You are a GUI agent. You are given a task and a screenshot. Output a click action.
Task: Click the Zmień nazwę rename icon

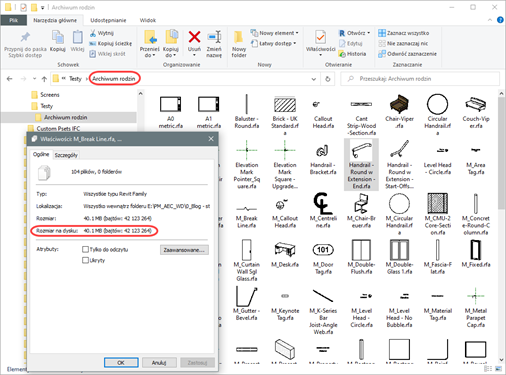[214, 37]
